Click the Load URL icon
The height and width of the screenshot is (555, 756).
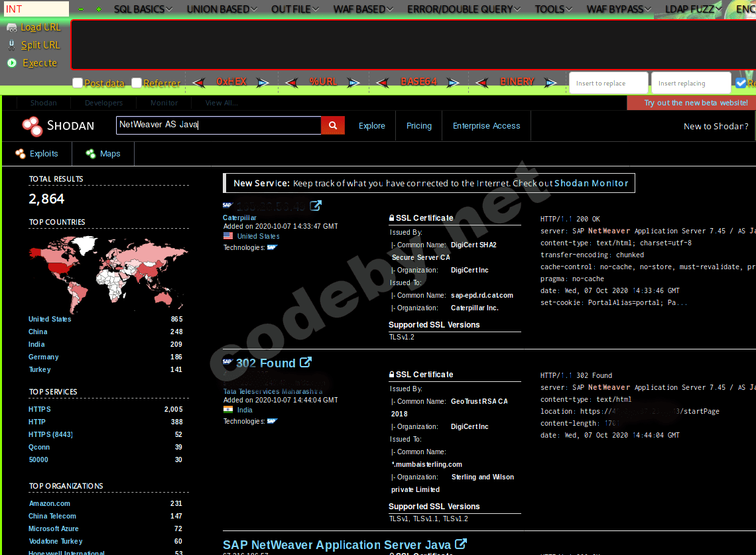pyautogui.click(x=11, y=27)
